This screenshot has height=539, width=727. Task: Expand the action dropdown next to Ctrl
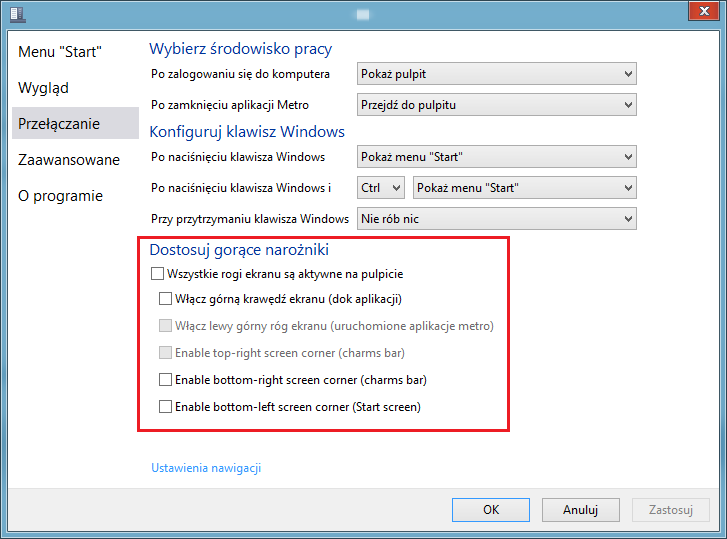[x=524, y=187]
